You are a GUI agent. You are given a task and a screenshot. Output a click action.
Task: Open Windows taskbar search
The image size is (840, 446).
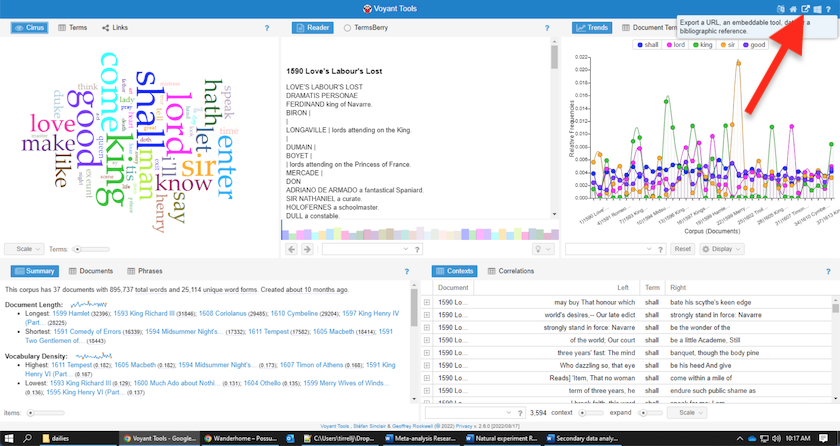(28, 439)
